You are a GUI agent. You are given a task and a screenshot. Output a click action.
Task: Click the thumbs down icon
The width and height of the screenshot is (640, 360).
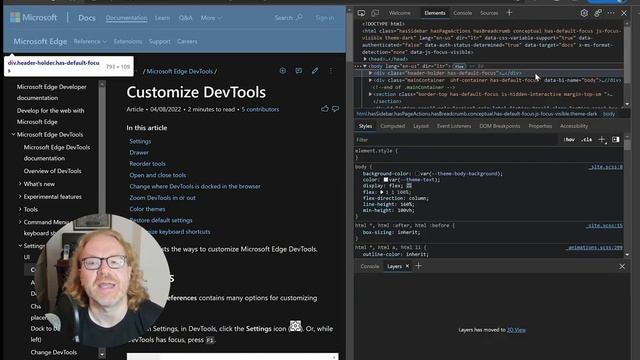coord(336,109)
